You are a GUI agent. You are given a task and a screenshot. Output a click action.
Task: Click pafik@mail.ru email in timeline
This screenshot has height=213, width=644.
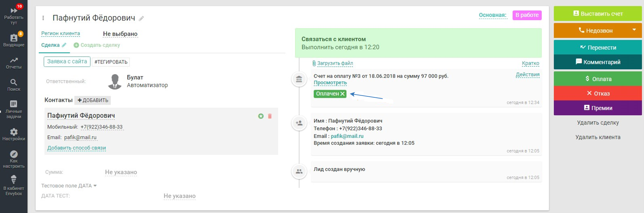tap(347, 136)
